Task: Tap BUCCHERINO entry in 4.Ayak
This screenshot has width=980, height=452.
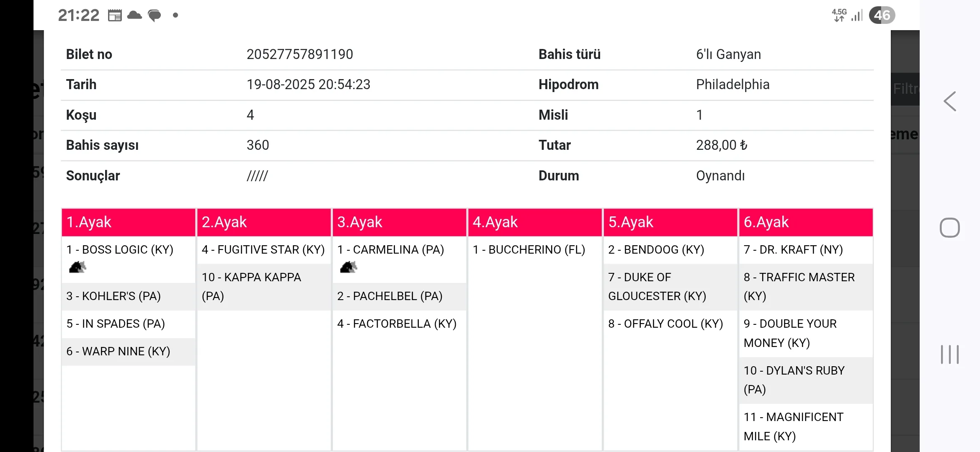Action: point(529,250)
